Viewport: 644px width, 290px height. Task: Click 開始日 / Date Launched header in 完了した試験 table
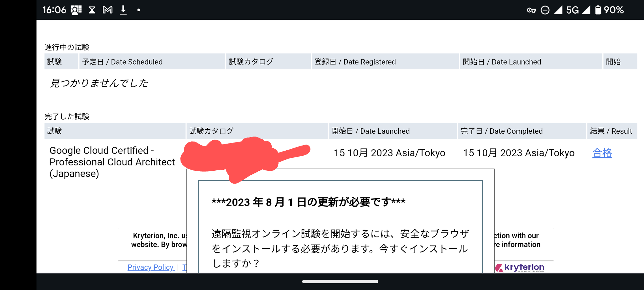pyautogui.click(x=393, y=131)
